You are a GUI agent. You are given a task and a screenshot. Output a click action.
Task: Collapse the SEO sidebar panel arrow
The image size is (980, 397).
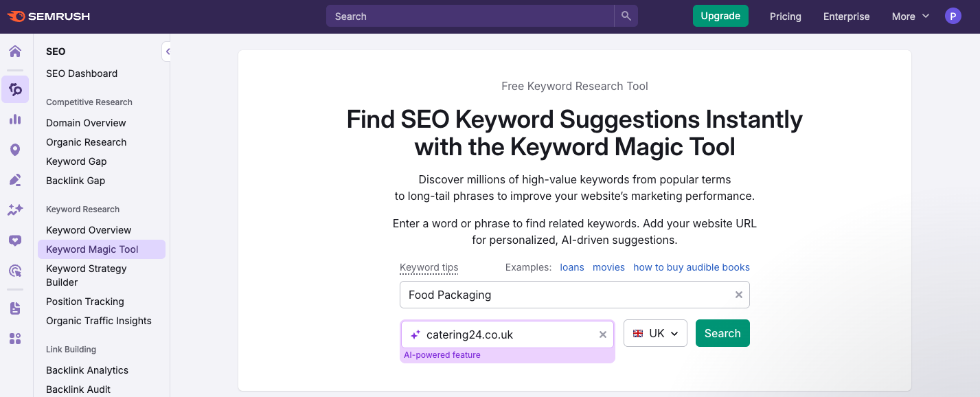[167, 52]
